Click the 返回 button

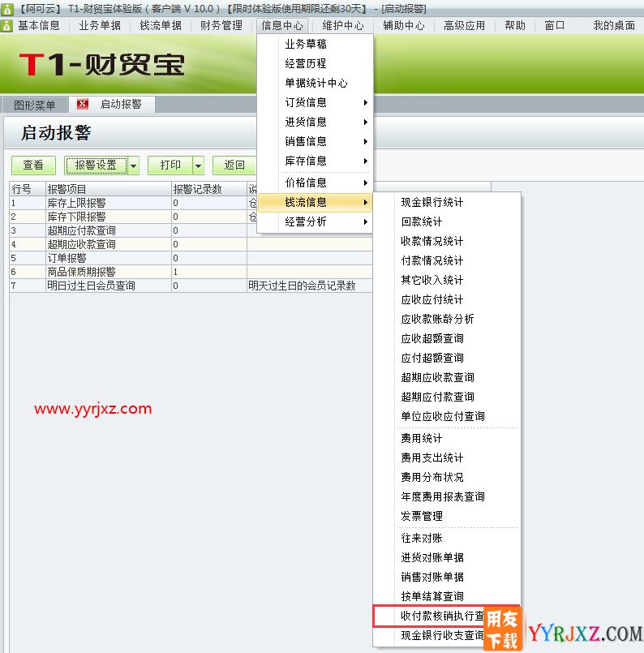coord(234,165)
